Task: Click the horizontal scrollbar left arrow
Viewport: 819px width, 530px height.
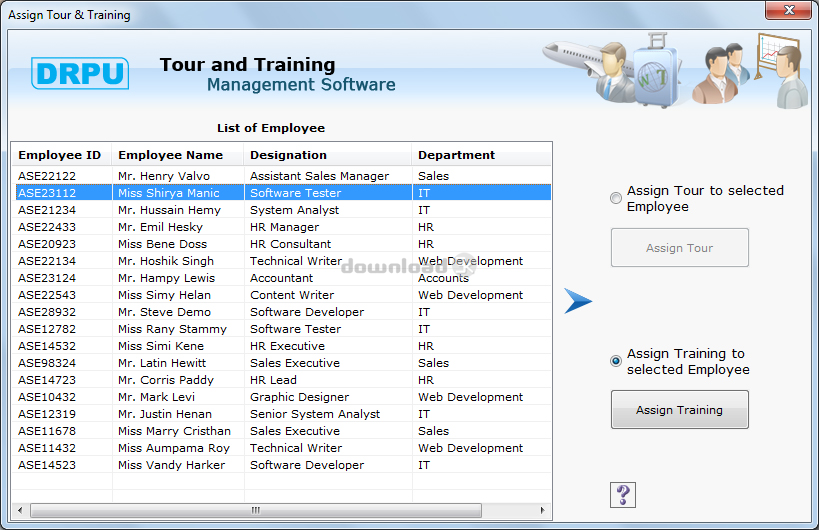Action: 22,510
